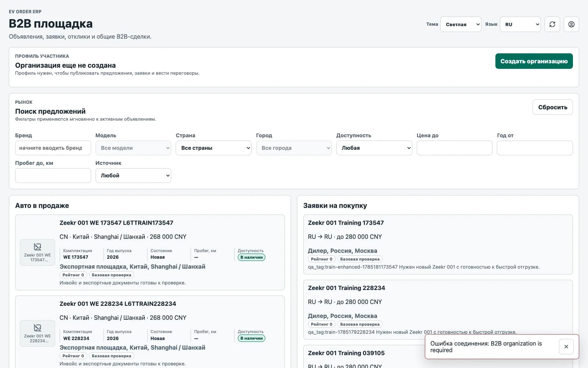Image resolution: width=588 pixels, height=368 pixels.
Task: Click Базовая проверка badge on request 173547
Action: pos(360,259)
